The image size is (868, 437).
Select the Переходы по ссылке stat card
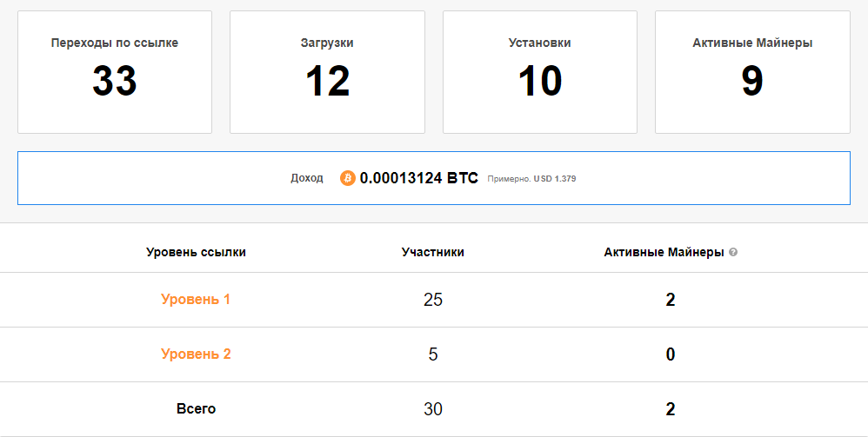[115, 72]
